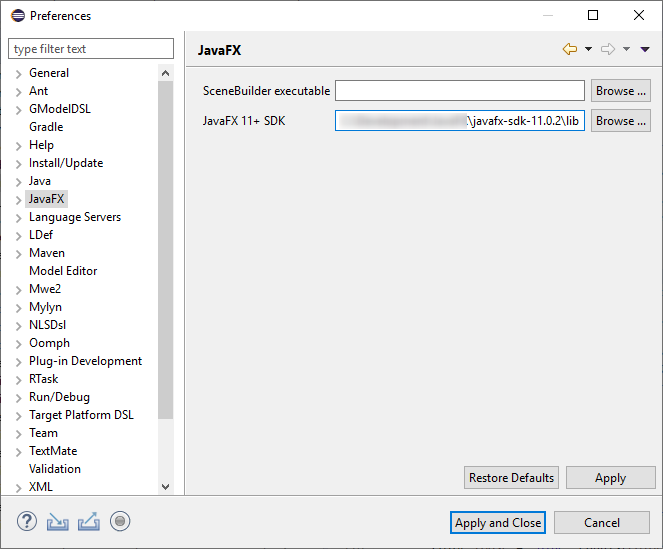Expand the Install/Update tree node
663x549 pixels.
(18, 164)
